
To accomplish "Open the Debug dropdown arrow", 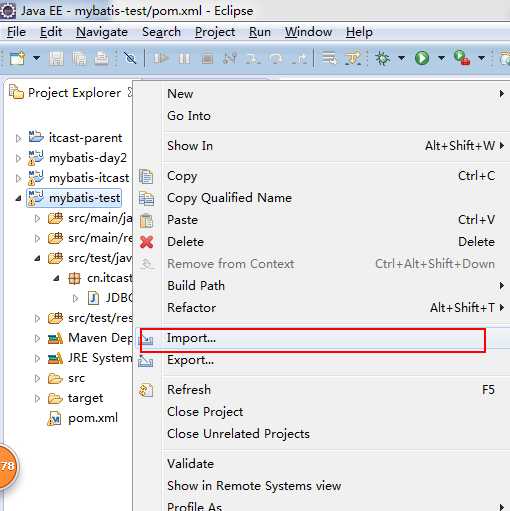I will [x=402, y=58].
